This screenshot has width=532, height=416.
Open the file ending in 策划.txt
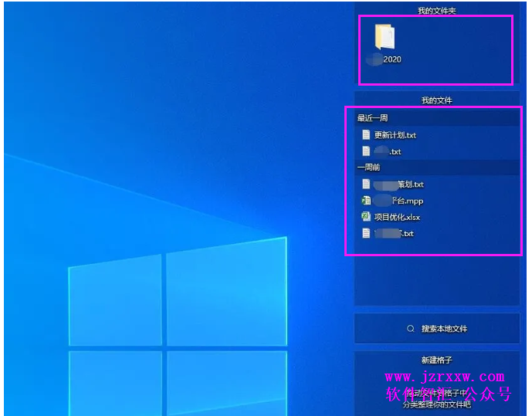point(398,184)
